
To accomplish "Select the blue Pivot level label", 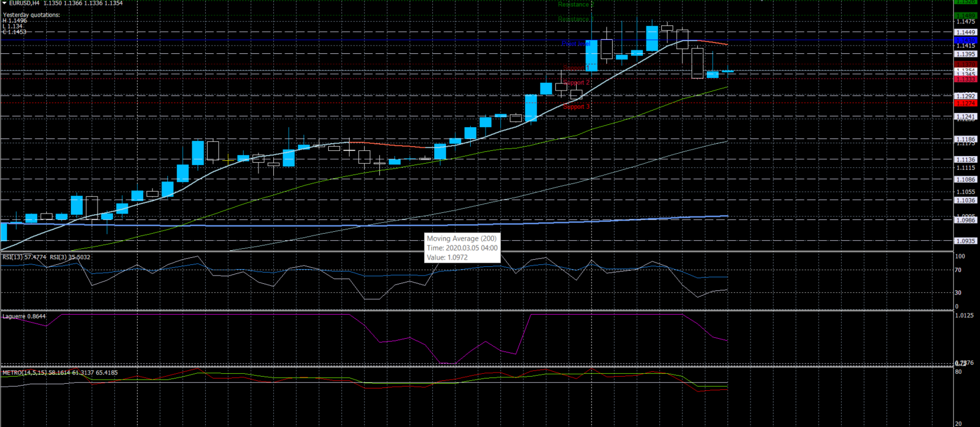I will tap(575, 43).
